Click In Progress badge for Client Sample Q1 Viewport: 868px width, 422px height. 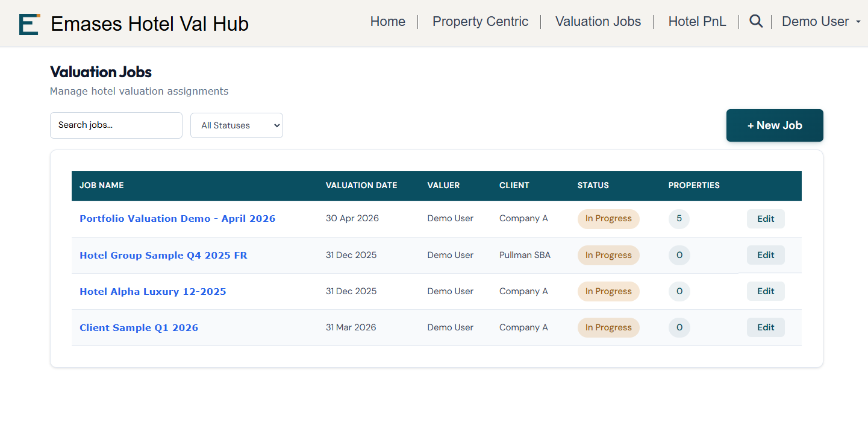pyautogui.click(x=608, y=327)
